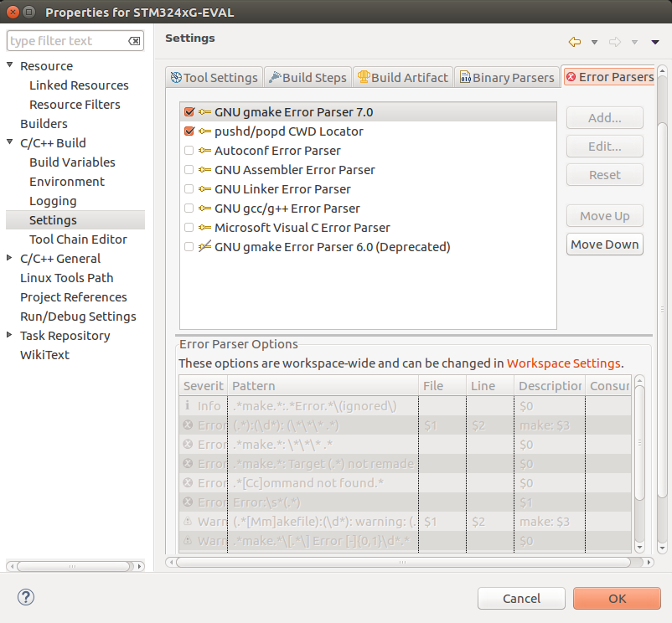Clear the filter text with the clear icon
Image resolution: width=672 pixels, height=623 pixels.
point(134,41)
